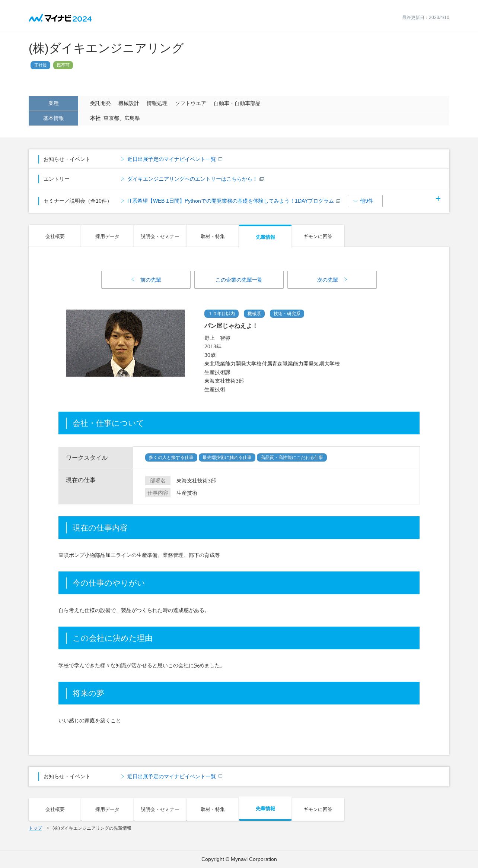Click the 現在の仕事内容 section header
This screenshot has height=868, width=478.
pyautogui.click(x=239, y=528)
